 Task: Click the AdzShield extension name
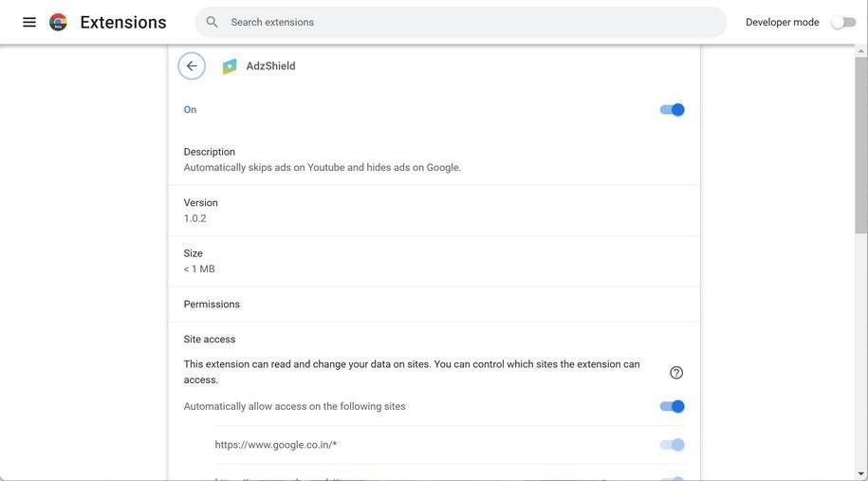pyautogui.click(x=271, y=66)
